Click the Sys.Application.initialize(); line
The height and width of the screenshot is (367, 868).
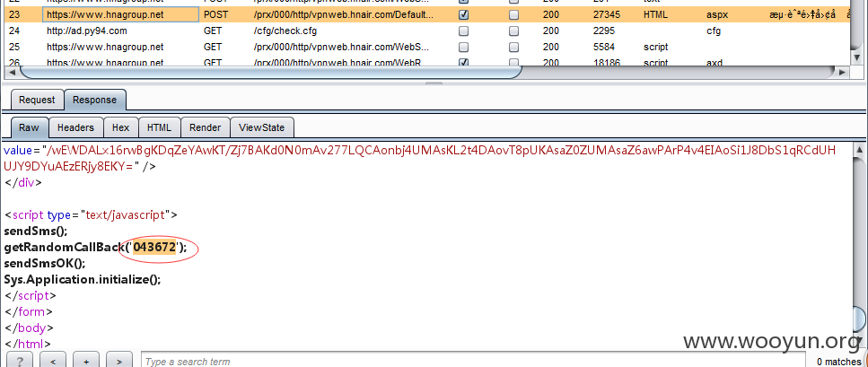click(82, 280)
